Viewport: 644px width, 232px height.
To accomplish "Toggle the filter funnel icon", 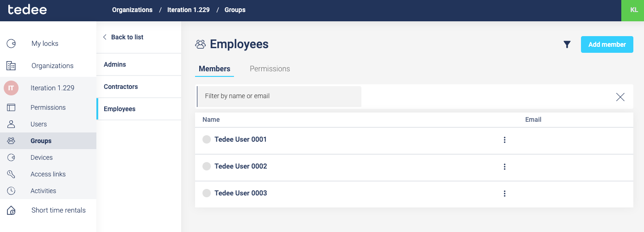I will click(x=567, y=44).
